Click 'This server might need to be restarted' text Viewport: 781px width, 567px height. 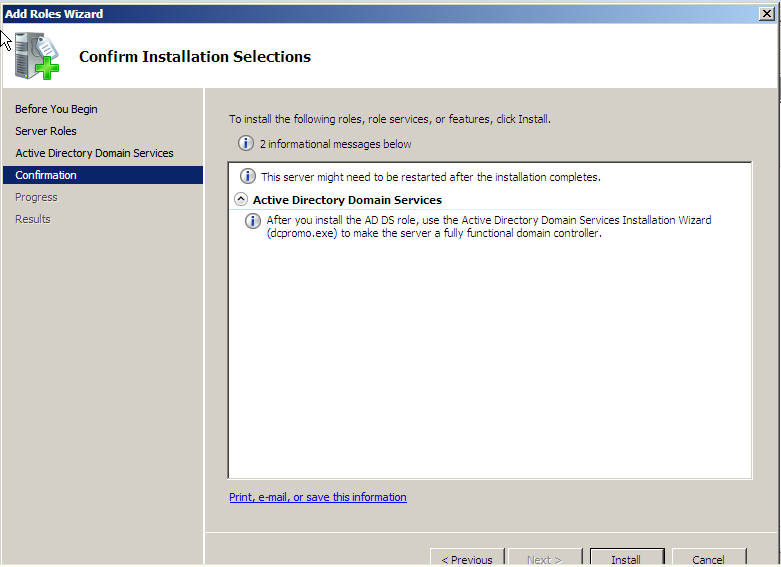[431, 177]
